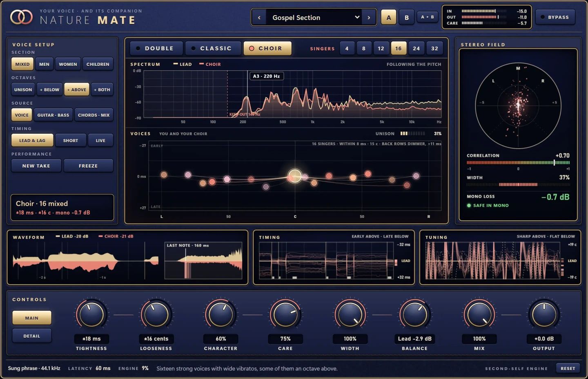The height and width of the screenshot is (379, 588).
Task: Set source to Chords · Mix
Action: (x=94, y=115)
